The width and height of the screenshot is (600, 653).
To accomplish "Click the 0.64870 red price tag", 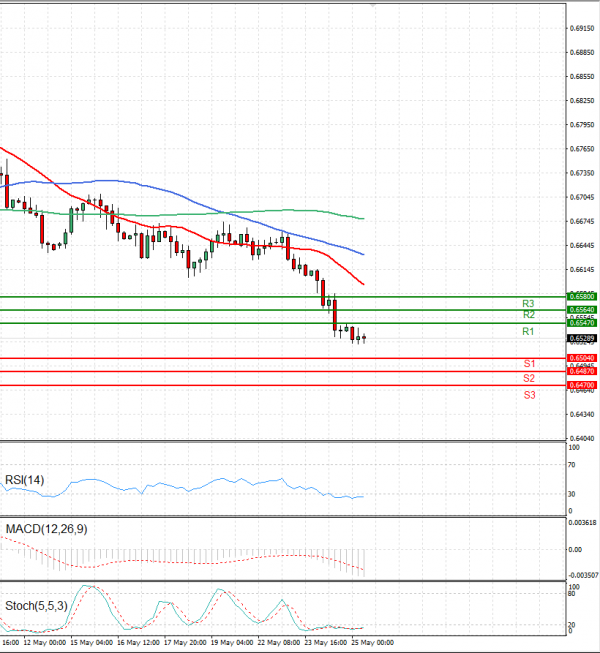I will pos(582,371).
